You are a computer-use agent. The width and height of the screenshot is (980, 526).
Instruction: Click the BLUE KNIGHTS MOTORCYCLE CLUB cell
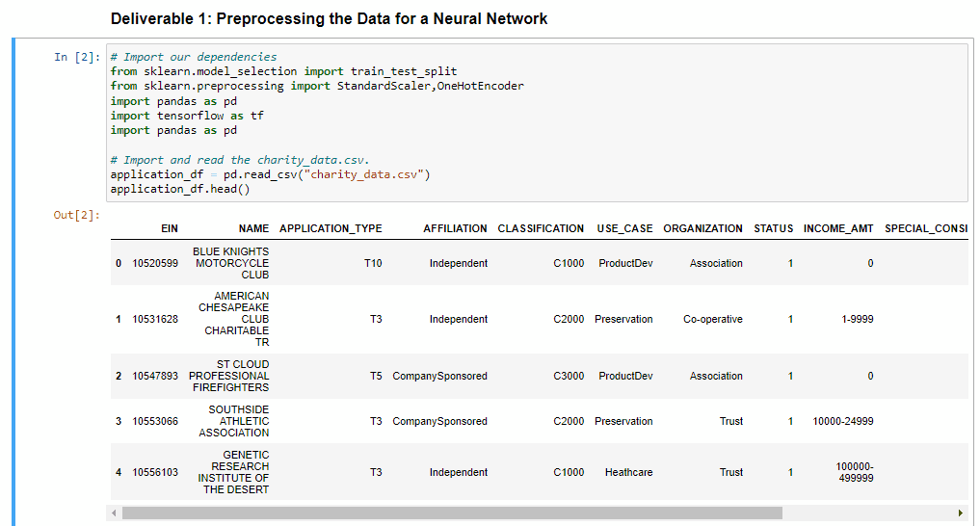coord(230,263)
